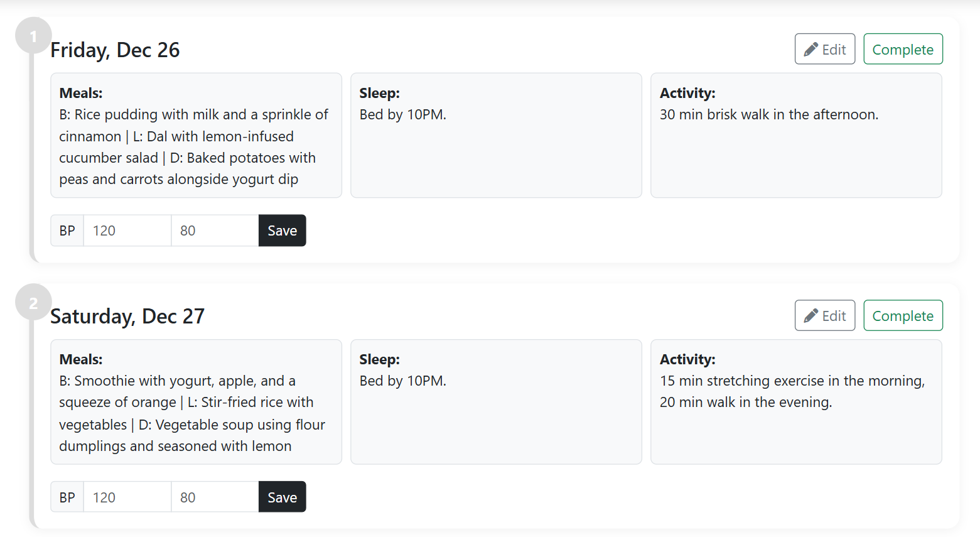Select Saturday's Meals card with smoothie
Image resolution: width=980 pixels, height=537 pixels.
pyautogui.click(x=196, y=402)
